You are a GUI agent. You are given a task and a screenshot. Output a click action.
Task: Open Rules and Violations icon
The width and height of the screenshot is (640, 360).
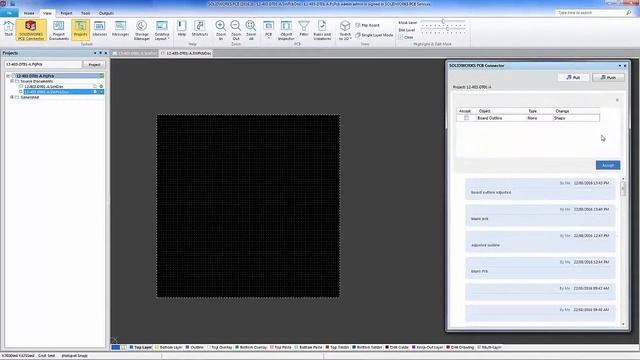pyautogui.click(x=322, y=30)
